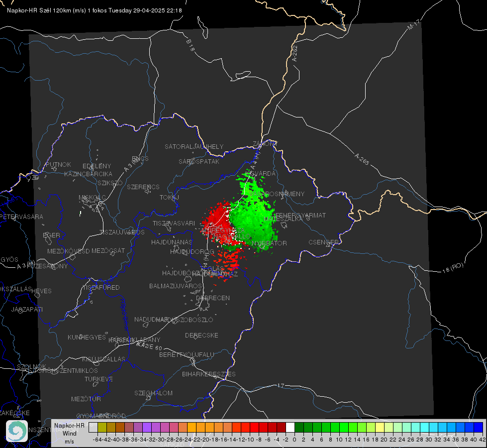Click the MEZŐCSÁT city label
Viewport: 487px width, 448px height.
[108, 250]
